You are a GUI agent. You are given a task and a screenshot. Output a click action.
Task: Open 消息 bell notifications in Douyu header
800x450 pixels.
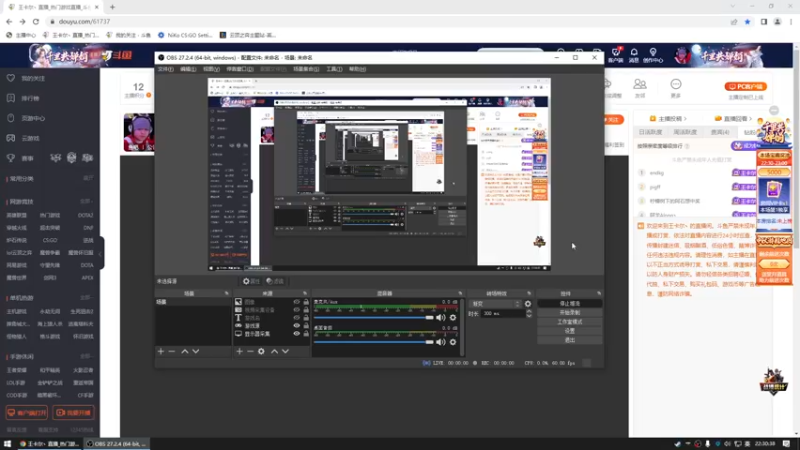pyautogui.click(x=634, y=55)
